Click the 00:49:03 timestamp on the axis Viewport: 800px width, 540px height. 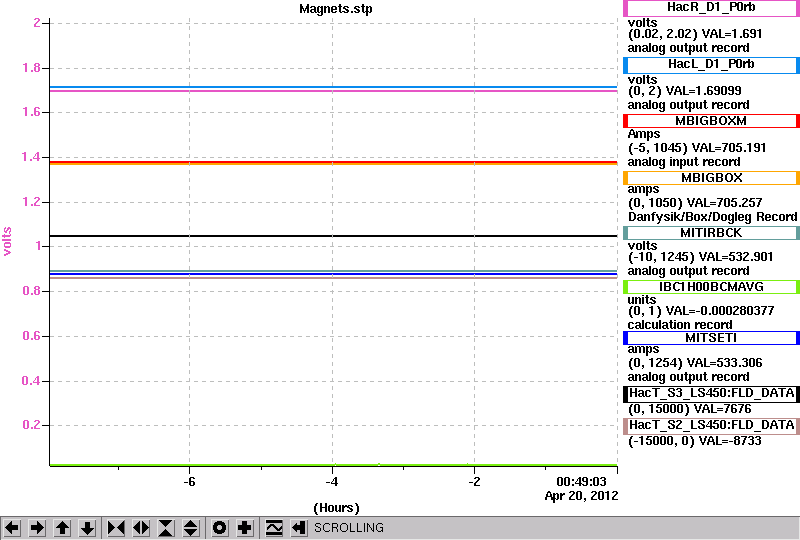[581, 482]
